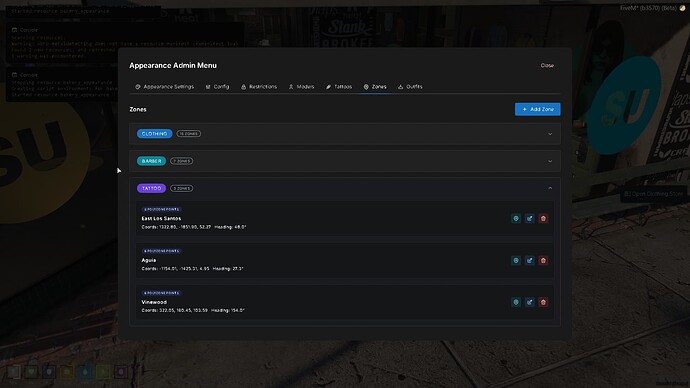690x388 pixels.
Task: Go to the Restrictions tab
Action: (259, 87)
